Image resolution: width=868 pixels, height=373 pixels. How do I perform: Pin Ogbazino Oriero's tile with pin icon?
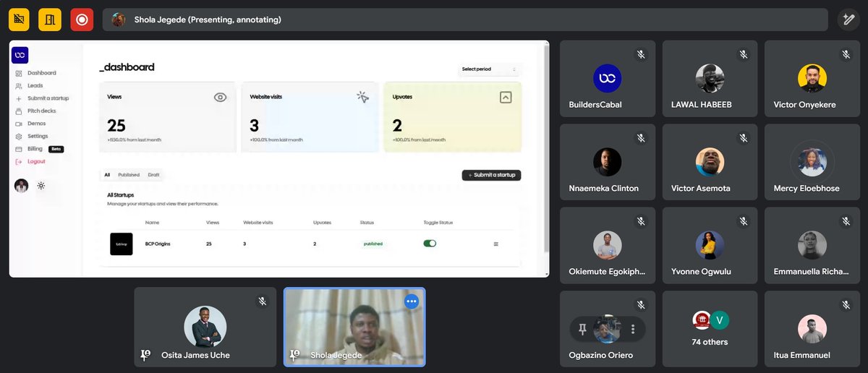(x=582, y=329)
